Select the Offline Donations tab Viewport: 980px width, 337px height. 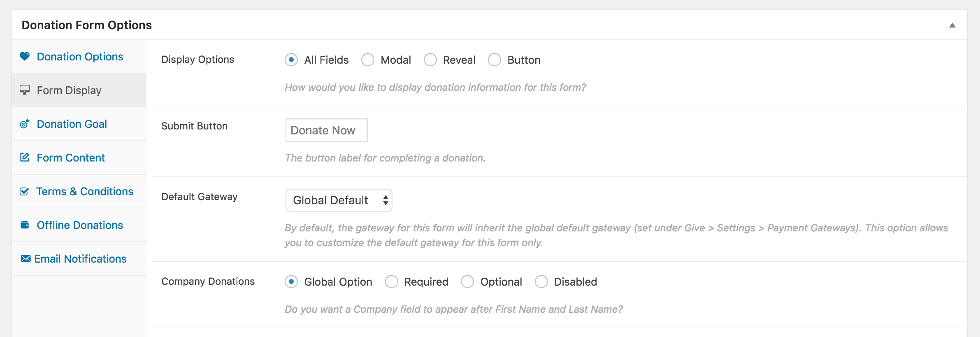(79, 225)
